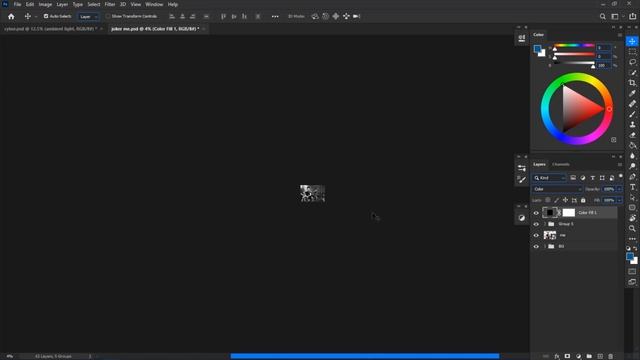Hide the BG group eye icon
The height and width of the screenshot is (360, 640).
point(536,247)
